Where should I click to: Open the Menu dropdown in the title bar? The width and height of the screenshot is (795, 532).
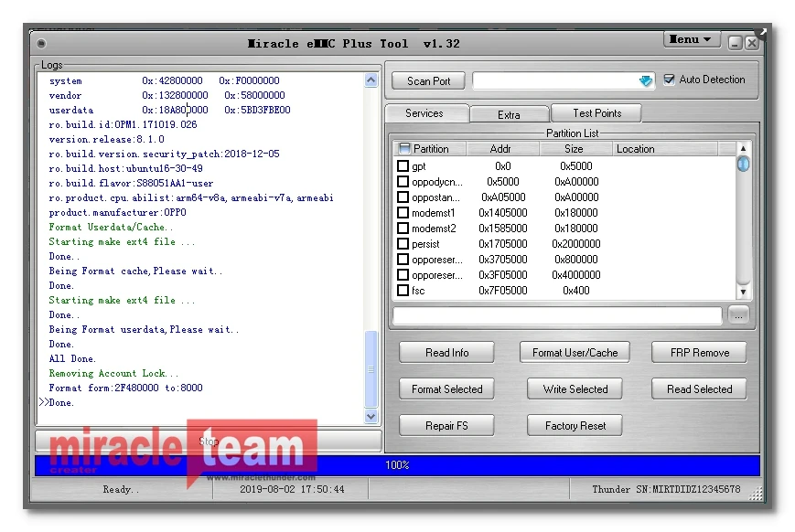[689, 38]
